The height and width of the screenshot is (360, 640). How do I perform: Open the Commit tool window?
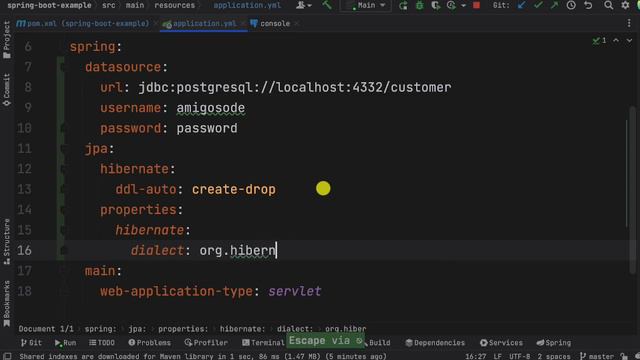pos(7,90)
